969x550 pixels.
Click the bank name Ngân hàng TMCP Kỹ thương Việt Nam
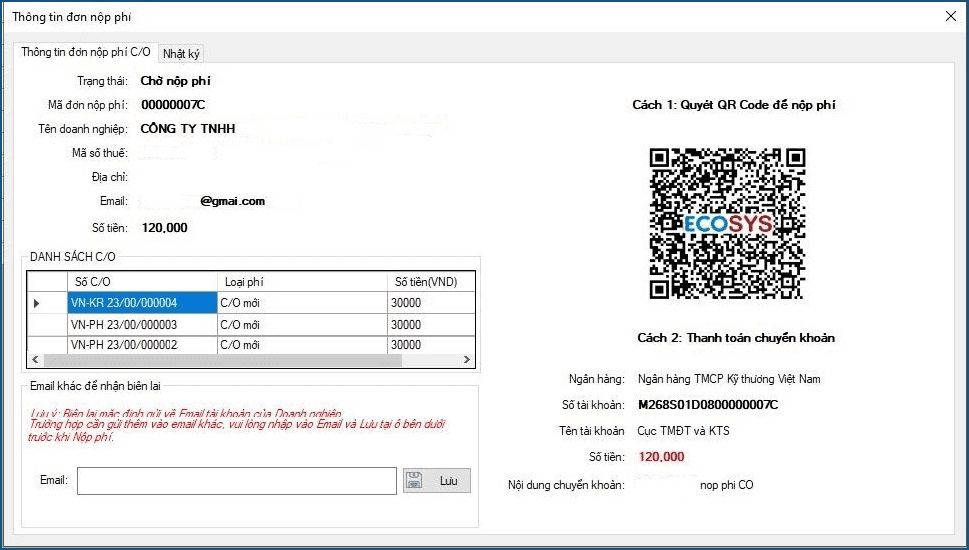pyautogui.click(x=729, y=379)
